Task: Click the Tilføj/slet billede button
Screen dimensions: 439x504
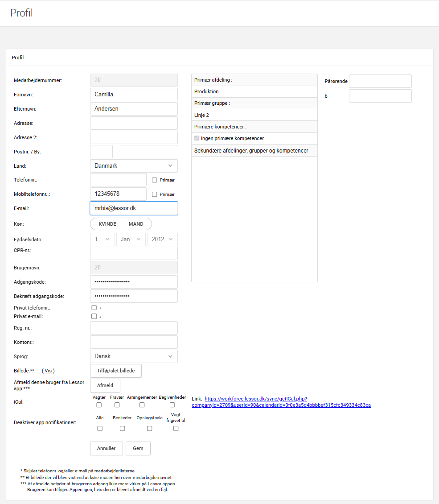Action: pyautogui.click(x=116, y=371)
